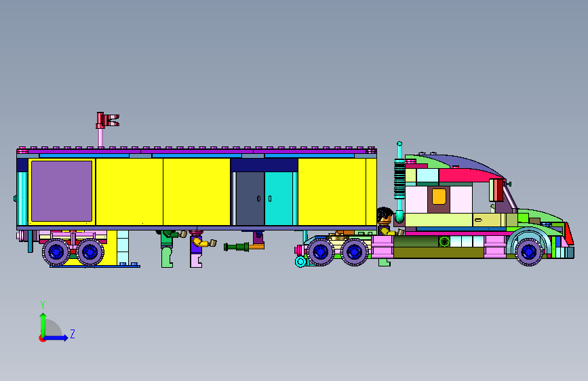Image resolution: width=588 pixels, height=381 pixels.
Task: Select the green-torso minifigure under the trailer
Action: [x=168, y=249]
